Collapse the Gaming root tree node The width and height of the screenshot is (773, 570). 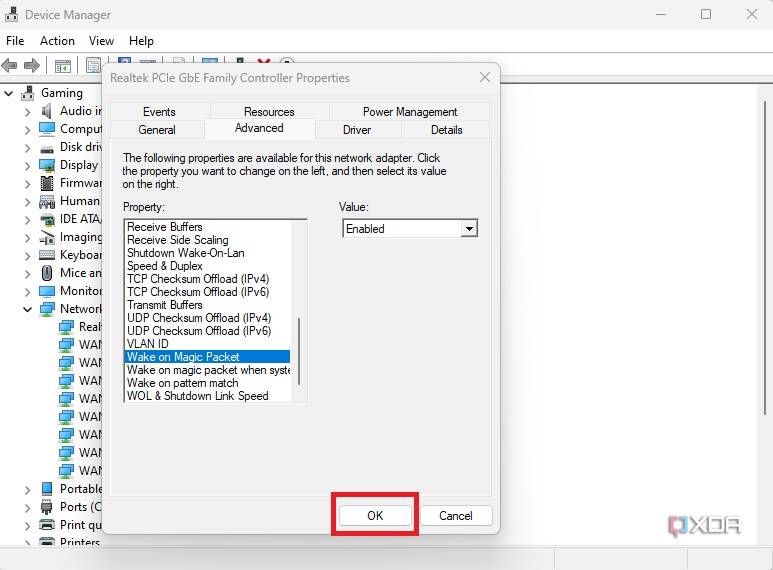9,93
